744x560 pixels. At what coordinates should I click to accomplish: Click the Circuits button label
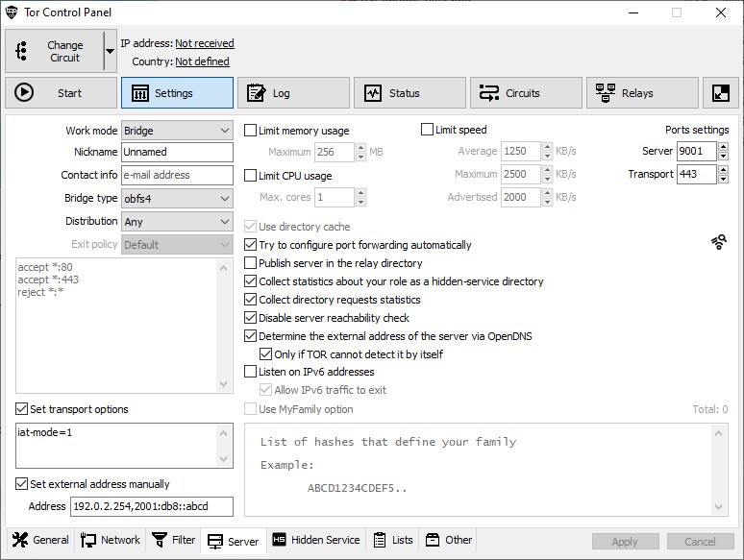pos(522,93)
